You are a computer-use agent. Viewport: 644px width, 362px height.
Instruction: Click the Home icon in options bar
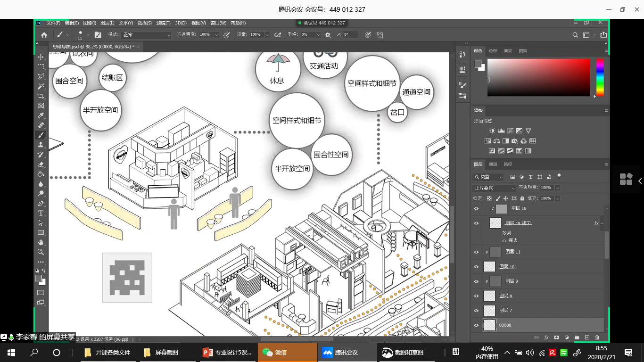(44, 35)
